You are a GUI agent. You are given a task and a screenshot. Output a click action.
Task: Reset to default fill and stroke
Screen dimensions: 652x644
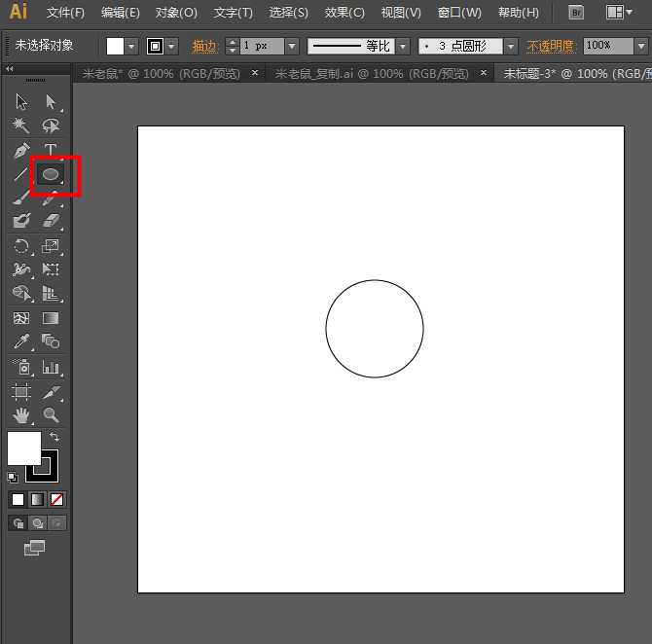point(13,478)
